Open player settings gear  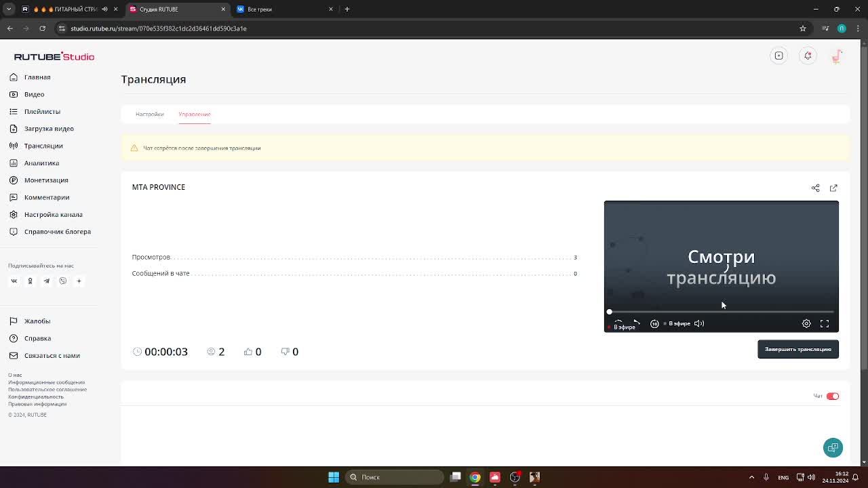click(806, 324)
